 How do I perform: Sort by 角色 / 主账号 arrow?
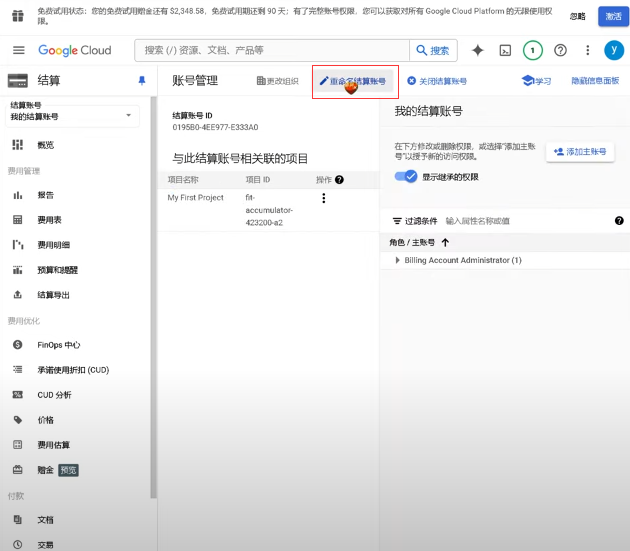click(445, 242)
